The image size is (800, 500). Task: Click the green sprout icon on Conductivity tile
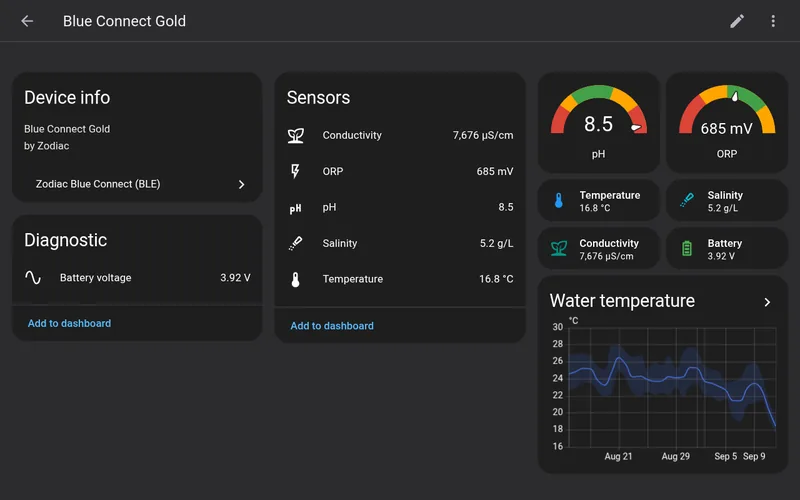[559, 248]
